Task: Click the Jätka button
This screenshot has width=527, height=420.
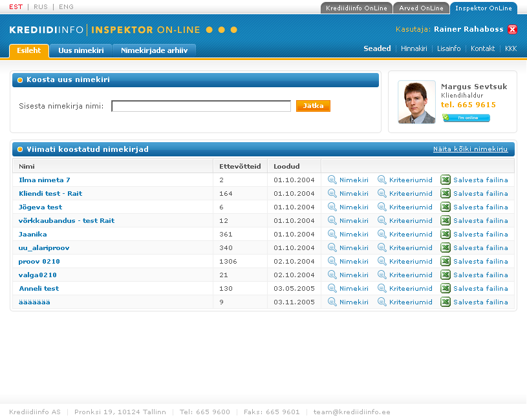Action: (313, 106)
